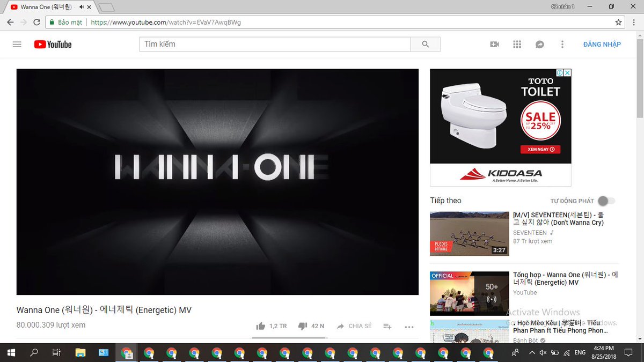Go to the YouTube home logo
Viewport: 644px width, 362px height.
[53, 45]
